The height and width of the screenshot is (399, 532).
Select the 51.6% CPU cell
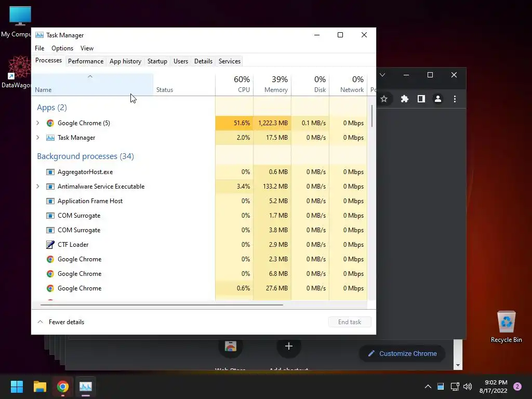coord(234,123)
